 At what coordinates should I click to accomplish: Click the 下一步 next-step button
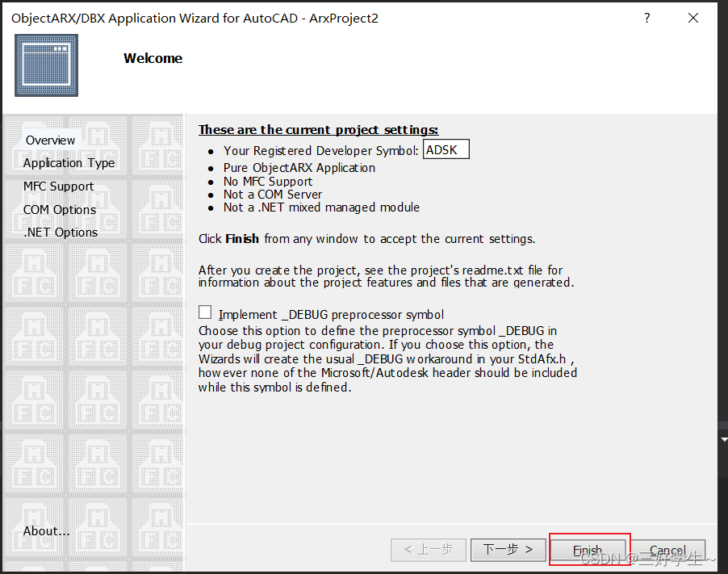coord(508,550)
